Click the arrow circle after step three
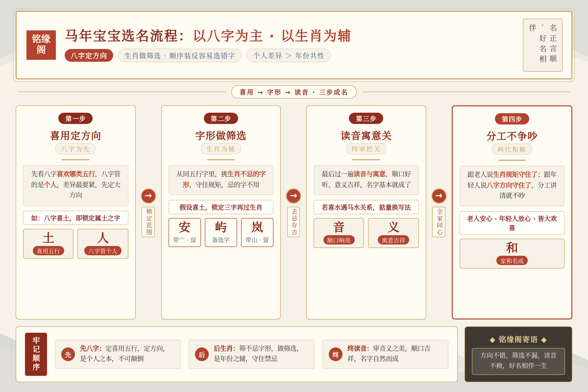Screen dimensions: 588x392 tap(439, 196)
